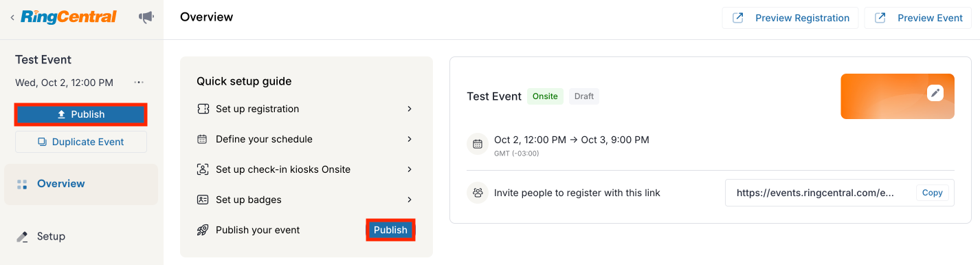Open Preview Event
The image size is (980, 265).
click(917, 18)
